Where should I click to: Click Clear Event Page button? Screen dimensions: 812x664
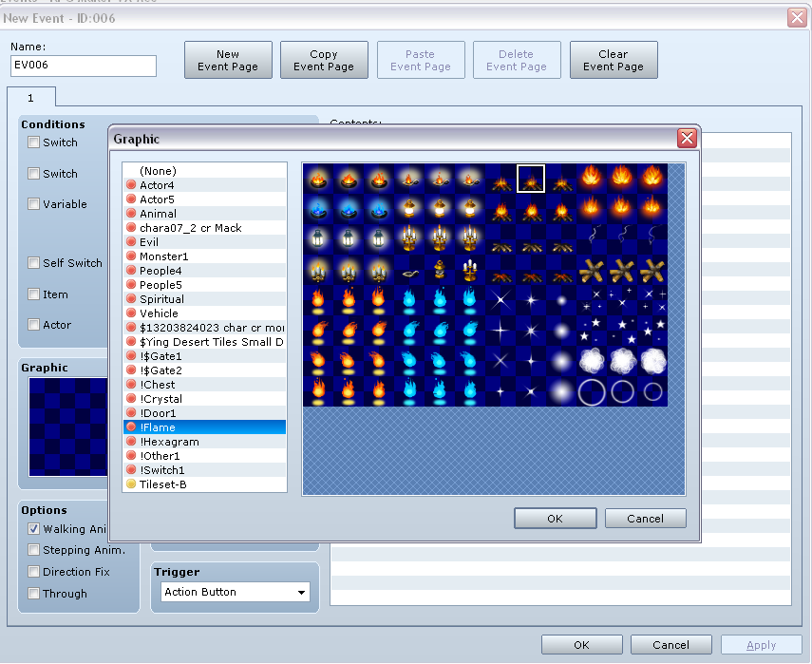pos(614,60)
